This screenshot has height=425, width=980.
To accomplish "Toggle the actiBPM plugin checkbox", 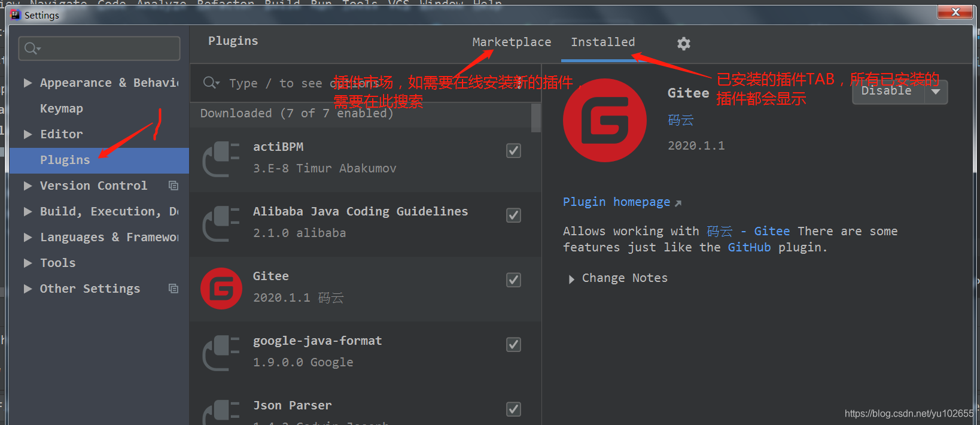I will [513, 151].
